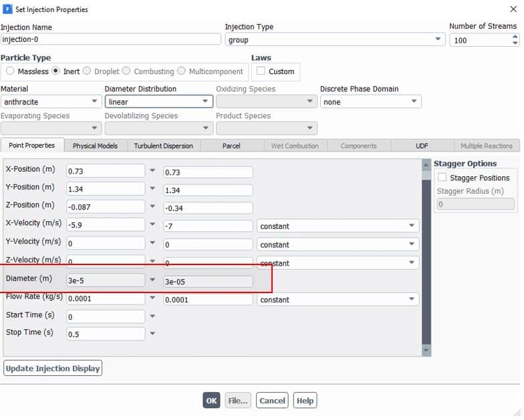This screenshot has height=420, width=524.
Task: Open the Turbulent Dispersion tab
Action: coord(163,146)
